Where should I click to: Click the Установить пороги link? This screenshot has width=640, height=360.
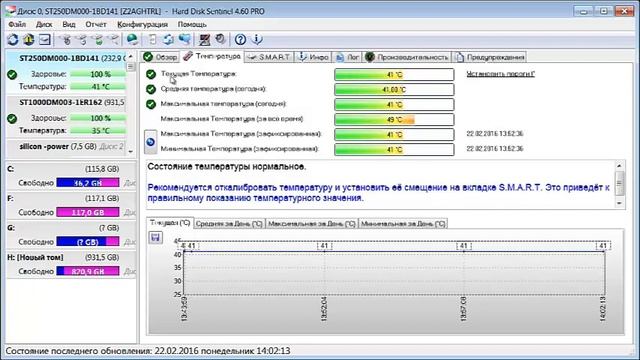[x=500, y=74]
